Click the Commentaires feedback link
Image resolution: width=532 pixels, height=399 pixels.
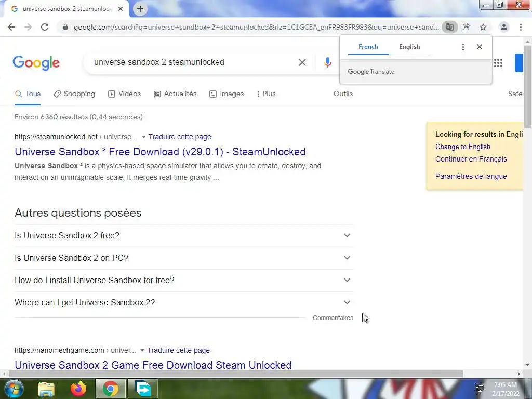point(333,318)
